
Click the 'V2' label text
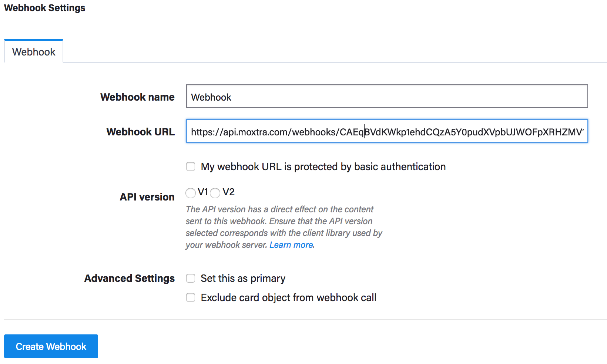(228, 192)
